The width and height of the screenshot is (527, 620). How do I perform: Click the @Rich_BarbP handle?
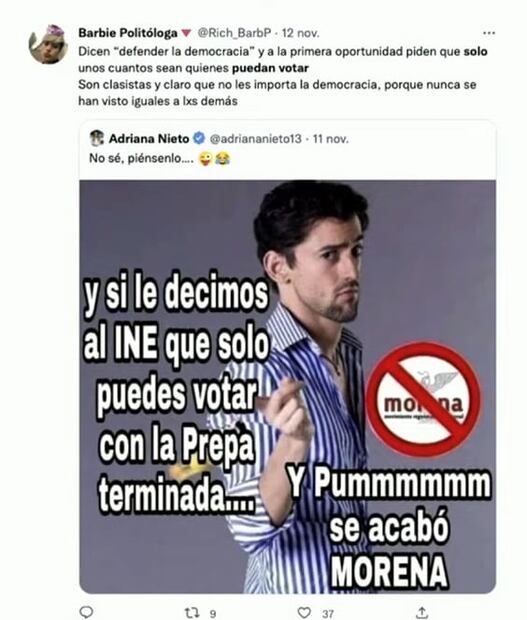(x=234, y=33)
